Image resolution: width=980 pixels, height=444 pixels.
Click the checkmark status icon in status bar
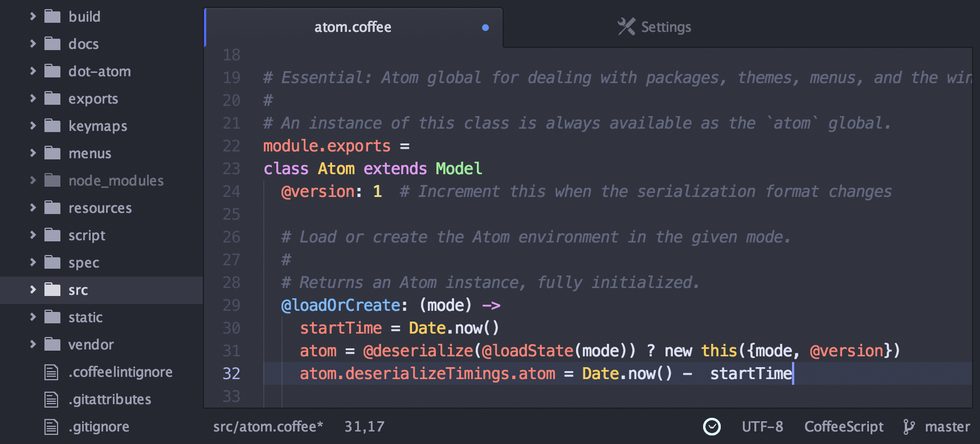[712, 426]
